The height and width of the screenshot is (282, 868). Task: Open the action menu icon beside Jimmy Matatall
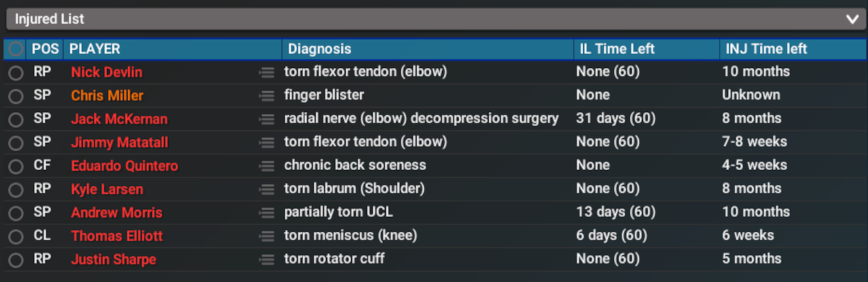[267, 142]
